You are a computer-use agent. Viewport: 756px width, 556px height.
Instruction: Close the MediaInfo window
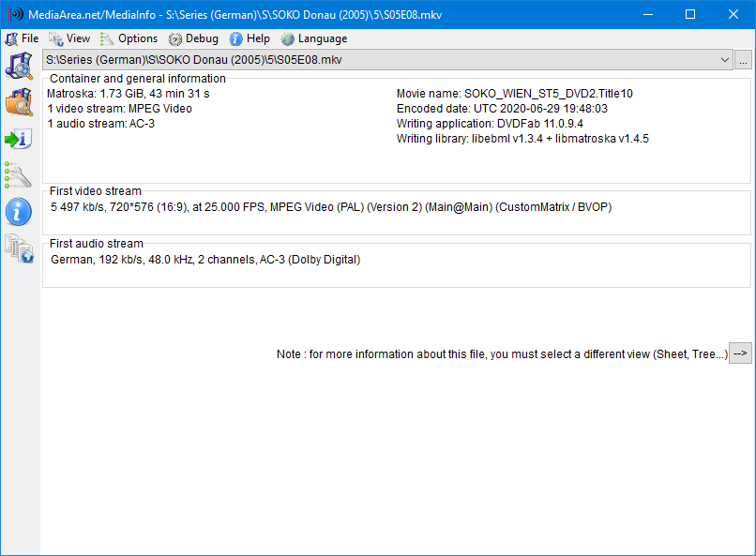pyautogui.click(x=733, y=14)
